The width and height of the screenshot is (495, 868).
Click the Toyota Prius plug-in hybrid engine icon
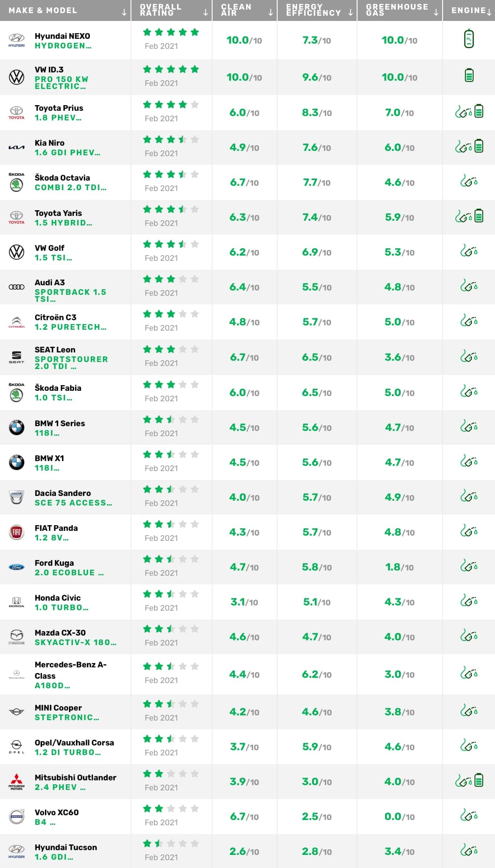[469, 111]
